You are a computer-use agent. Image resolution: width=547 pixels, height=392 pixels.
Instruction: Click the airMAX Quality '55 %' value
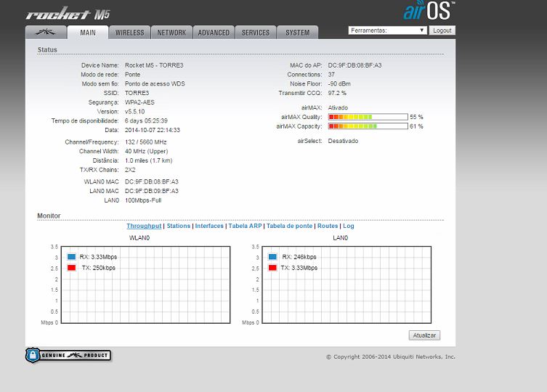416,117
